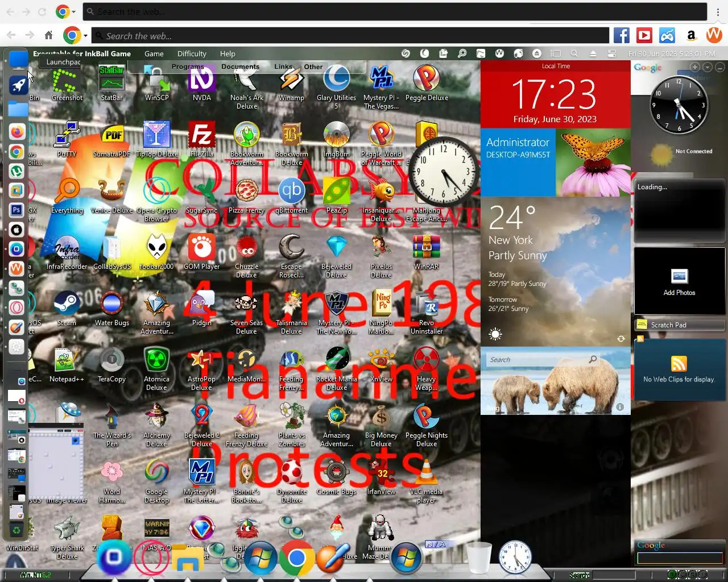Click the browser Home button
The width and height of the screenshot is (728, 582).
click(48, 35)
